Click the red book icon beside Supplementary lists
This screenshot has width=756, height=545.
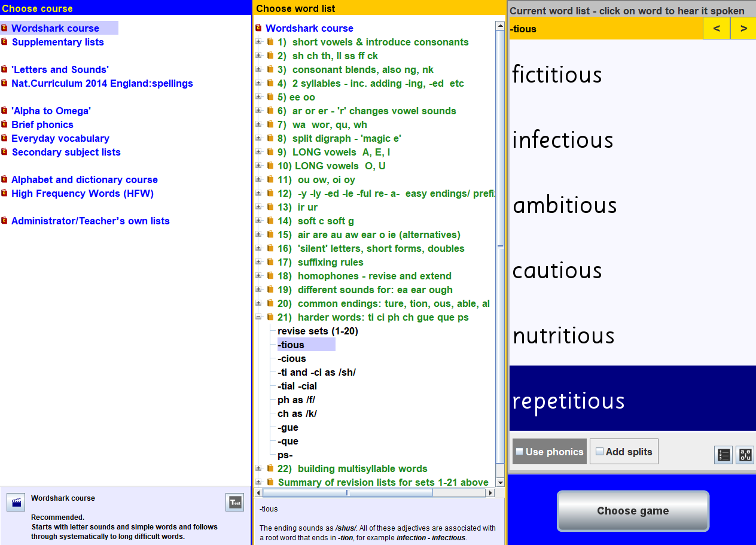[4, 42]
